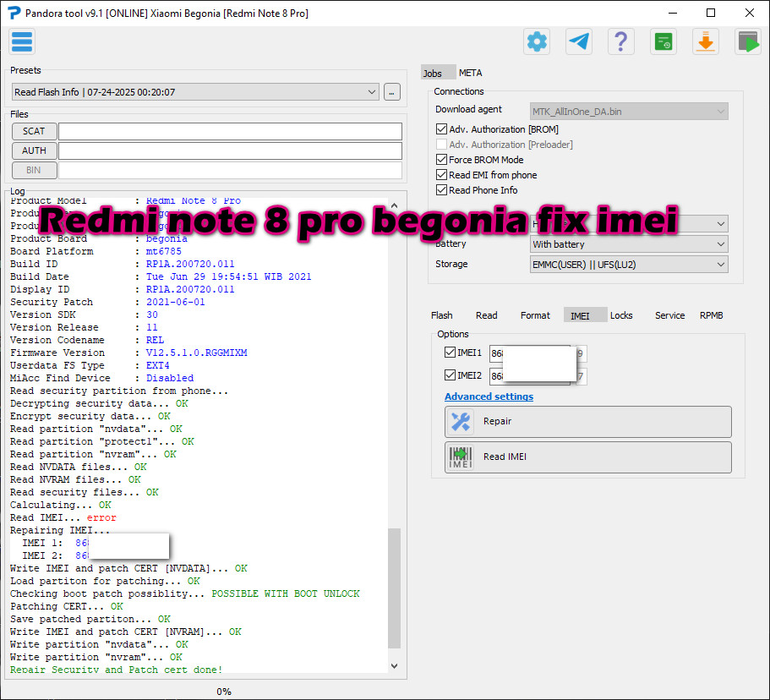Open the Storage dropdown
Viewport: 770px width, 700px height.
[x=629, y=265]
